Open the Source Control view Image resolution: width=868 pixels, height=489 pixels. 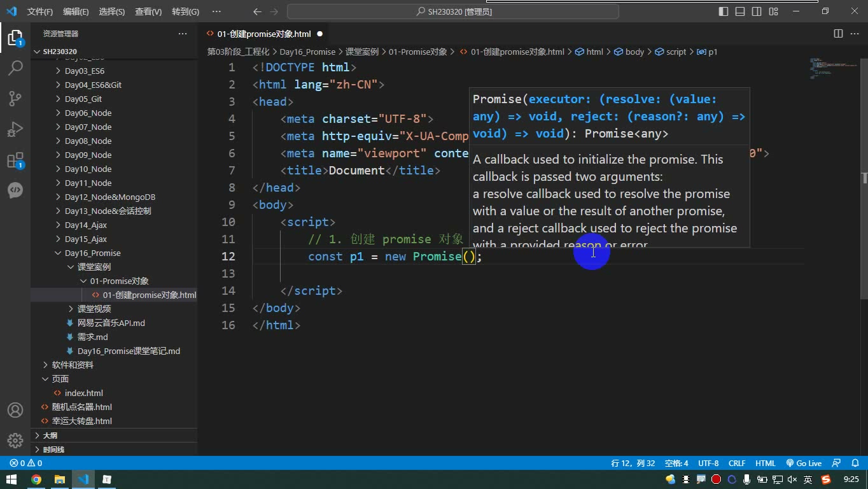point(15,98)
